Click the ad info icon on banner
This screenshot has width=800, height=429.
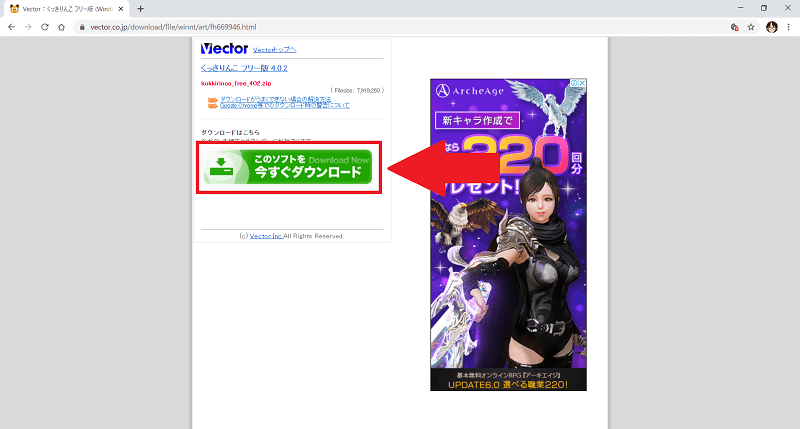574,83
